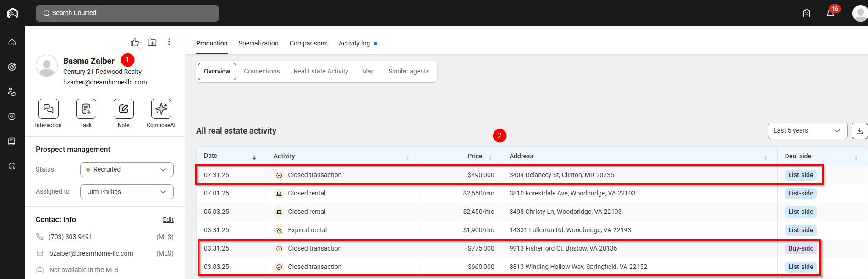Open the notifications bell with 16 badge
868x279 pixels.
(x=830, y=13)
